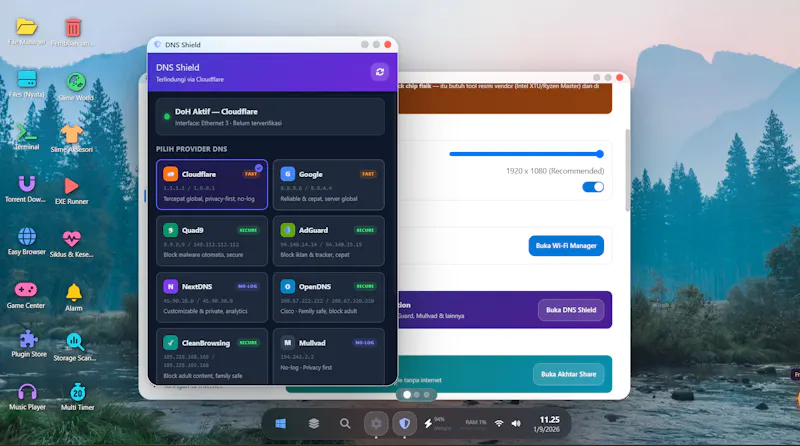Select the Cloudflare DNS provider card
Screen dimensions: 800x446
tap(212, 185)
